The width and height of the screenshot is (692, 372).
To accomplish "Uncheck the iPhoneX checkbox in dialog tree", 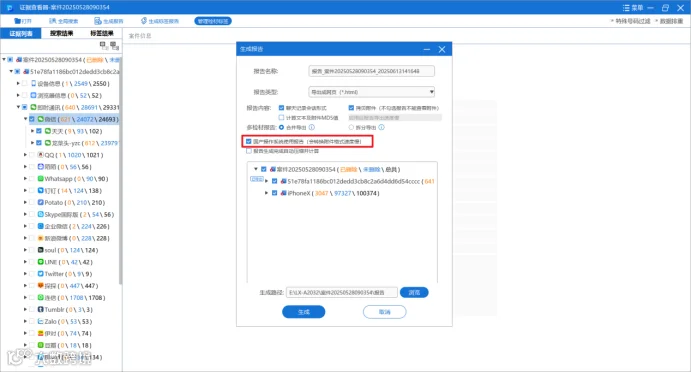I will 275,193.
